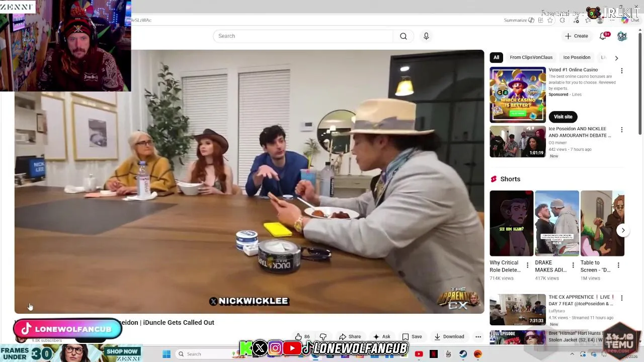Open THE CX APPRENTICE LIVE thumbnail
This screenshot has height=362, width=644.
[x=518, y=310]
